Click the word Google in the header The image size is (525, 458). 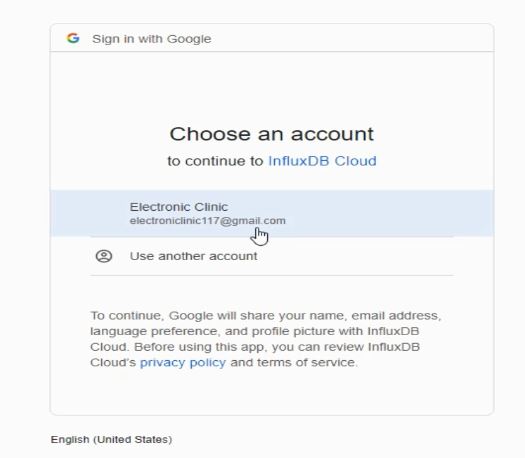click(x=189, y=39)
